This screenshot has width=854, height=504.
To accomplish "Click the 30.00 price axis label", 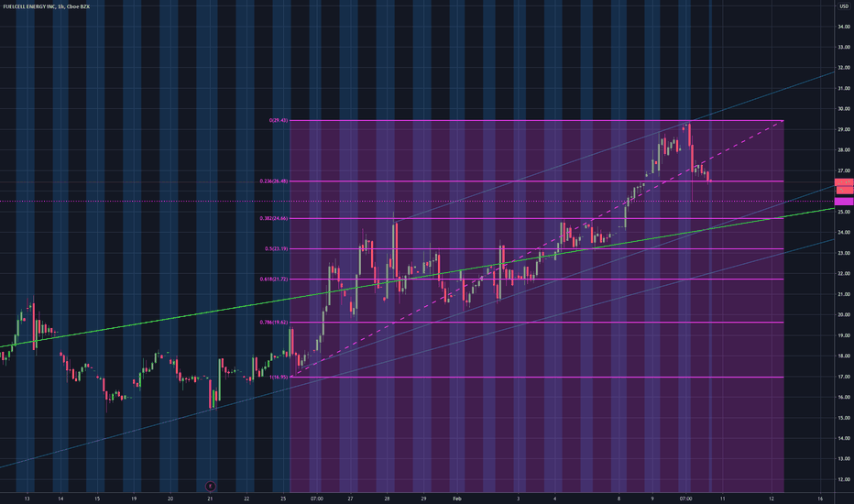I will (844, 109).
